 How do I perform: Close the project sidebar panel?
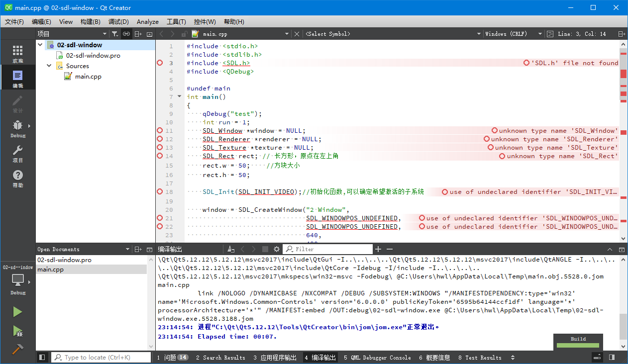point(149,34)
